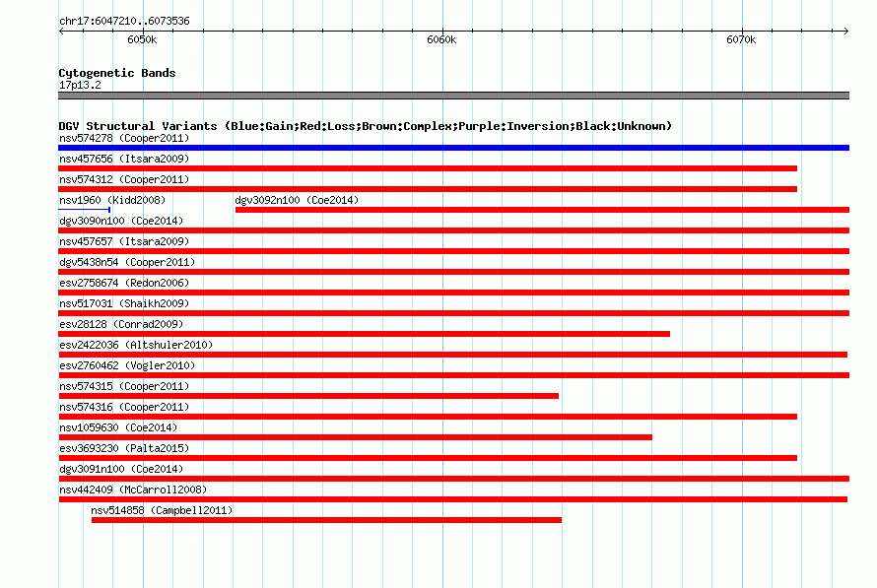Click the nsv1059630 (Coe2014) label
This screenshot has width=877, height=588.
coord(118,427)
